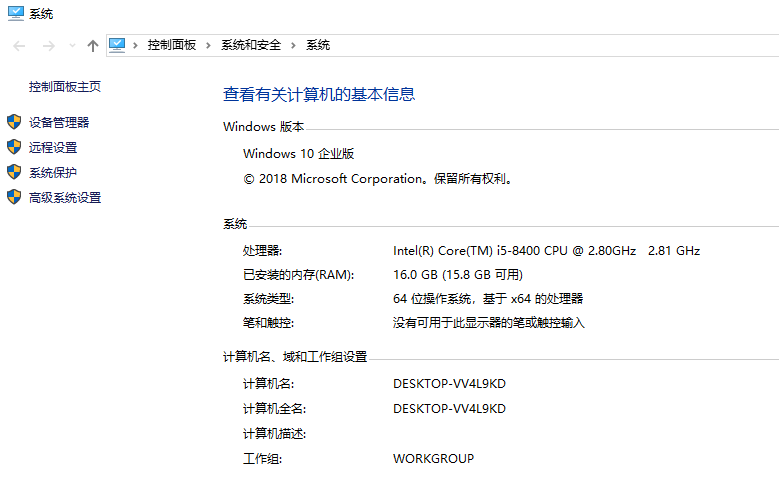The image size is (779, 478).
Task: Click the Intel Core i5-8400 processor value
Action: [x=546, y=251]
